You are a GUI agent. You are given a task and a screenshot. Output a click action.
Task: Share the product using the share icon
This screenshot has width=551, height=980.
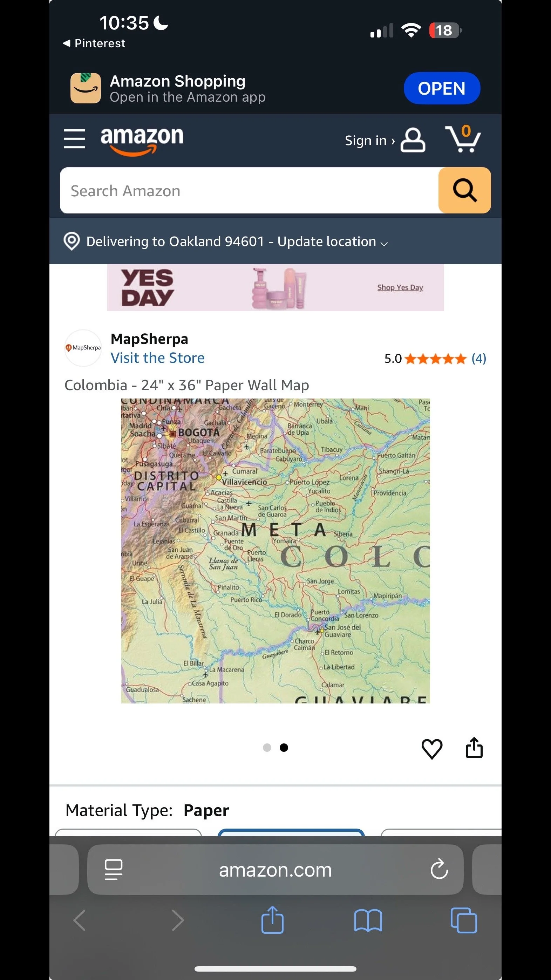pyautogui.click(x=474, y=748)
